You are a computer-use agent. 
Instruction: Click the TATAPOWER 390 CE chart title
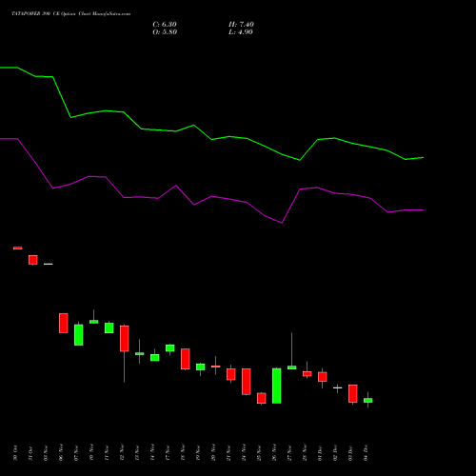tap(70, 13)
